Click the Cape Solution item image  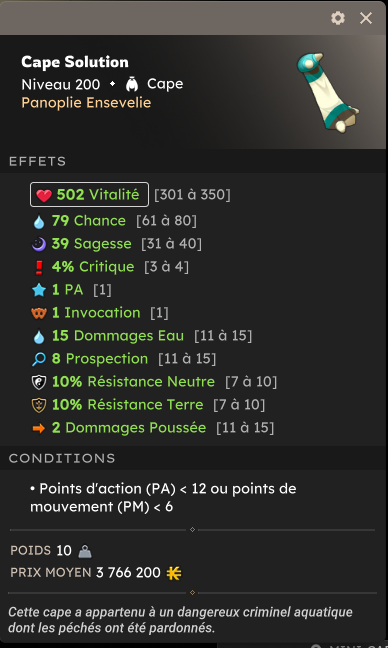point(328,93)
